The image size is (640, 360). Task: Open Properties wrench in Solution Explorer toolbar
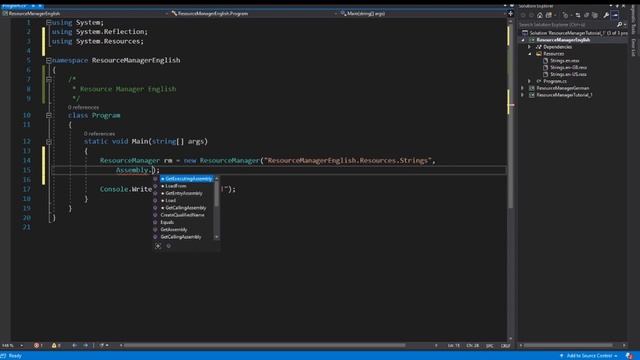[606, 16]
